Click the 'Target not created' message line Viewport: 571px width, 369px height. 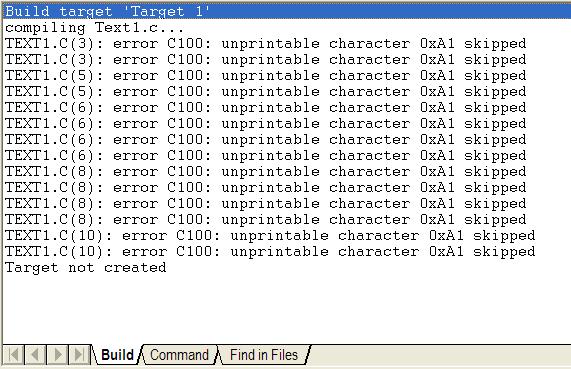click(86, 268)
